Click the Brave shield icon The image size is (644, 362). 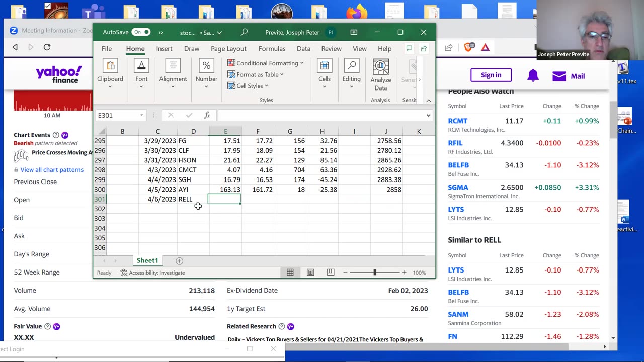pyautogui.click(x=469, y=47)
